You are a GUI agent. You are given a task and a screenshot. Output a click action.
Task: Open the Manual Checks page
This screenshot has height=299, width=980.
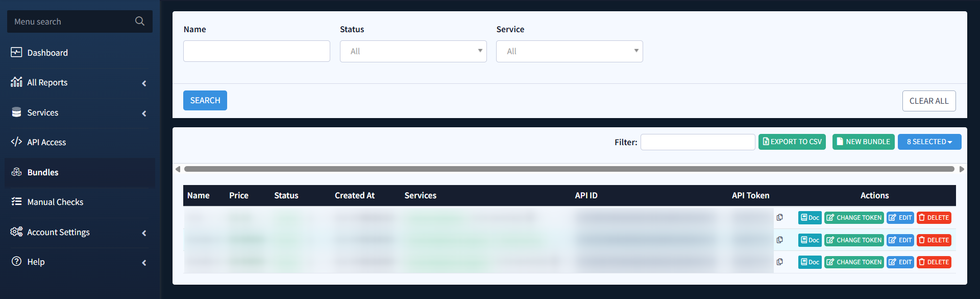(55, 202)
